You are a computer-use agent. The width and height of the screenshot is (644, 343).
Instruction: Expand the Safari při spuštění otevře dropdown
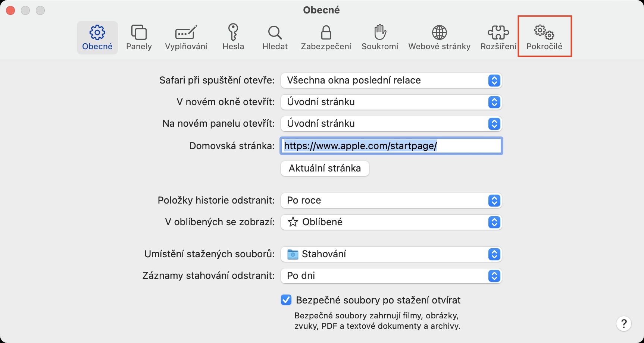pos(391,81)
